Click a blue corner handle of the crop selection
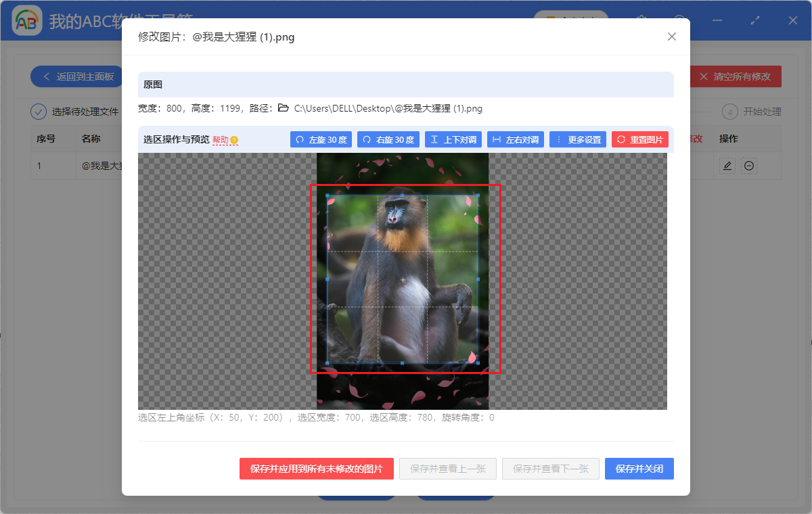812x514 pixels. coord(328,194)
